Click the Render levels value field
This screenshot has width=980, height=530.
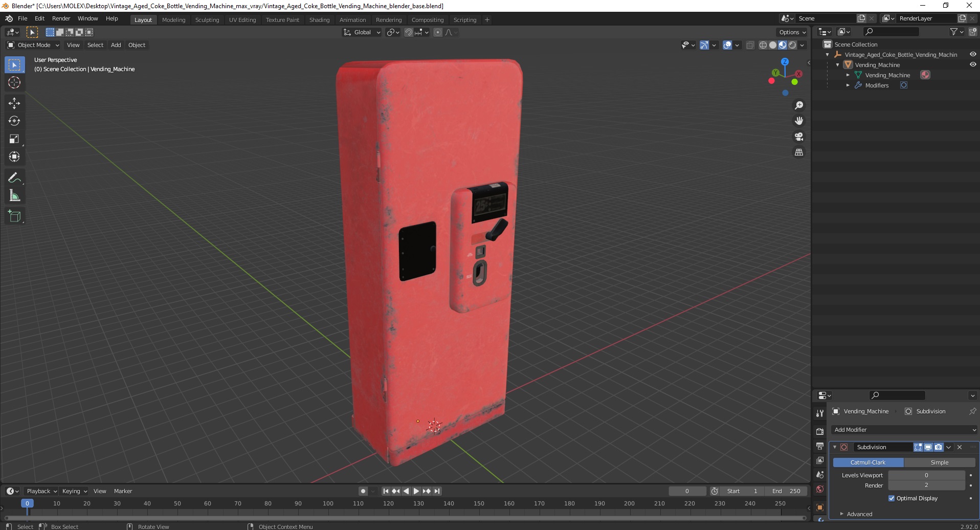click(926, 485)
